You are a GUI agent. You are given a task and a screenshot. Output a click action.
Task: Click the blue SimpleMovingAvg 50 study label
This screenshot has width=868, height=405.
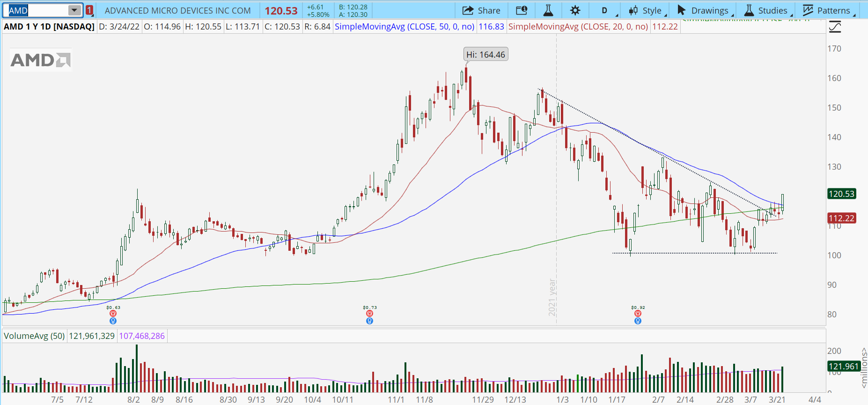click(x=405, y=27)
